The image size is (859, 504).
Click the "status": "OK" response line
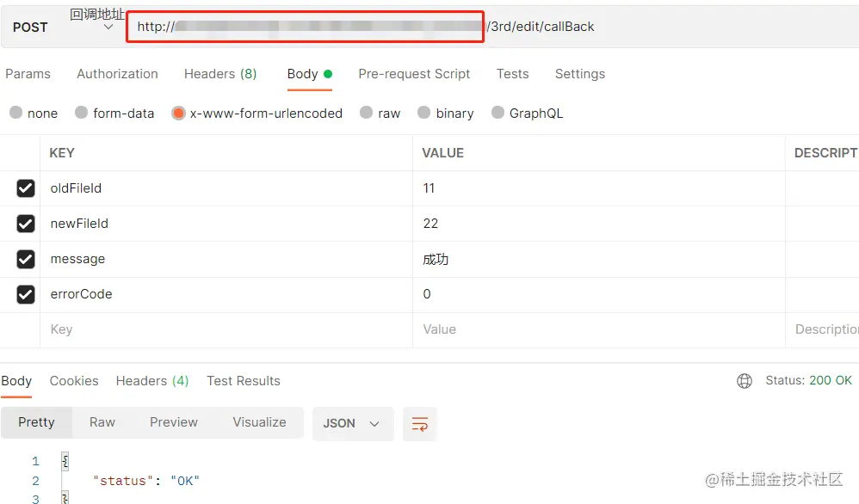pos(146,481)
